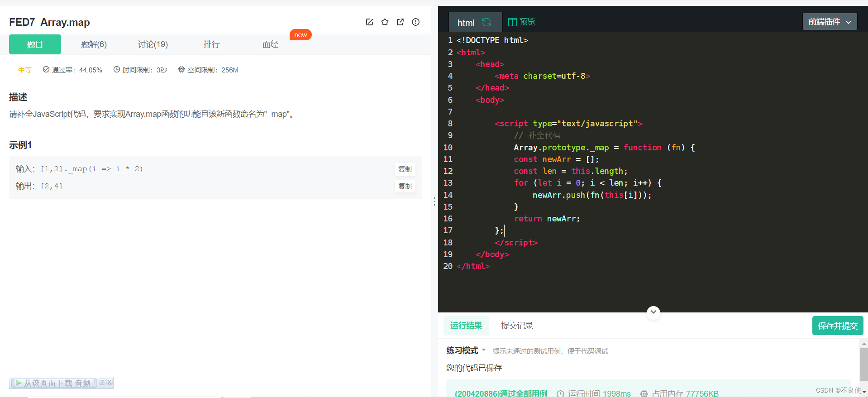
Task: Click the 描述 heading
Action: [x=18, y=97]
